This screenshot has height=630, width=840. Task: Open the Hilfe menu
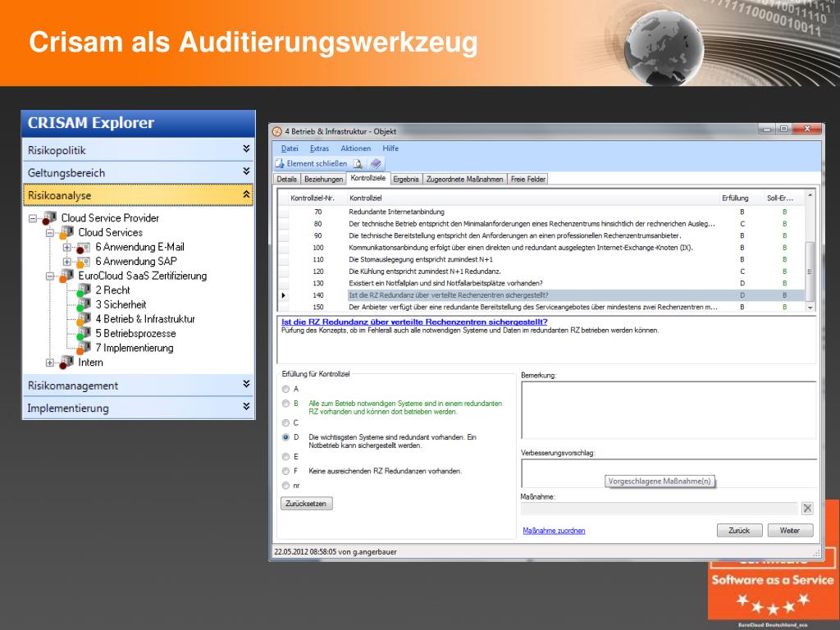click(390, 148)
